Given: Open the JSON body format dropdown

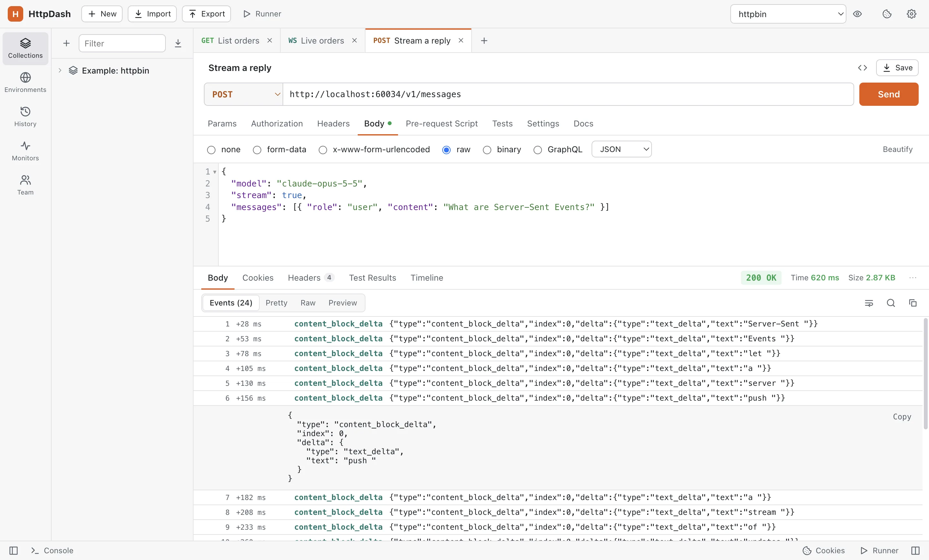Looking at the screenshot, I should coord(622,149).
